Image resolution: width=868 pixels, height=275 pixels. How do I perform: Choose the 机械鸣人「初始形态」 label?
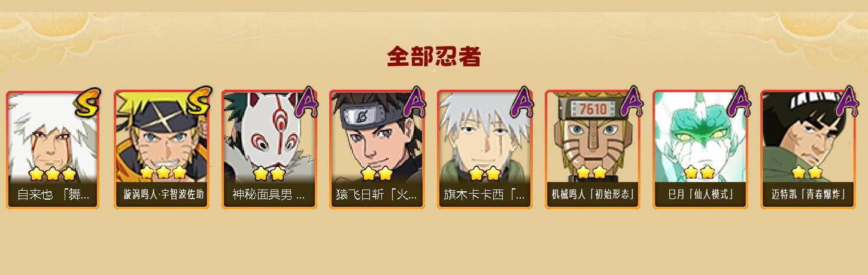click(x=592, y=195)
